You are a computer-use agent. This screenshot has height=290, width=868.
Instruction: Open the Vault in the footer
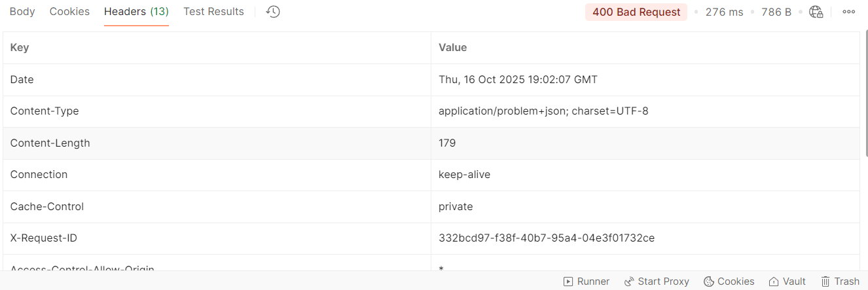[787, 281]
